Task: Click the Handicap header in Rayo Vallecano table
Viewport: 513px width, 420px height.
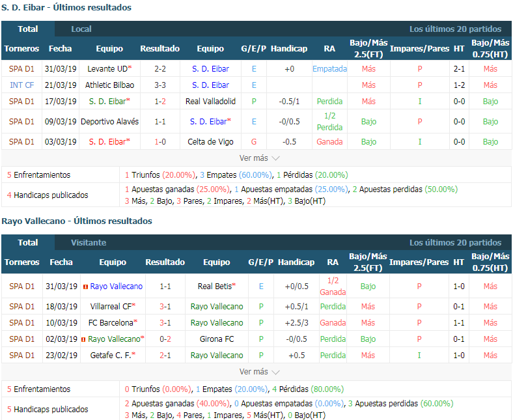Action: pyautogui.click(x=296, y=262)
